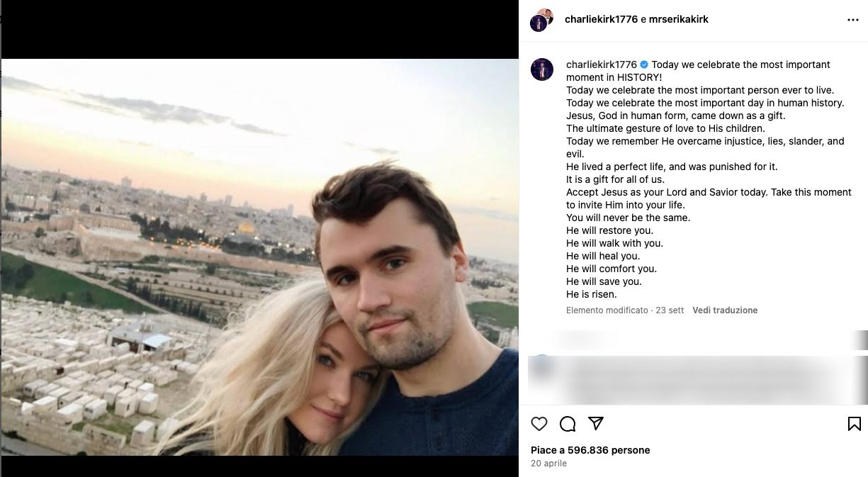
Task: Click the couple's selfie photo
Action: (259, 257)
